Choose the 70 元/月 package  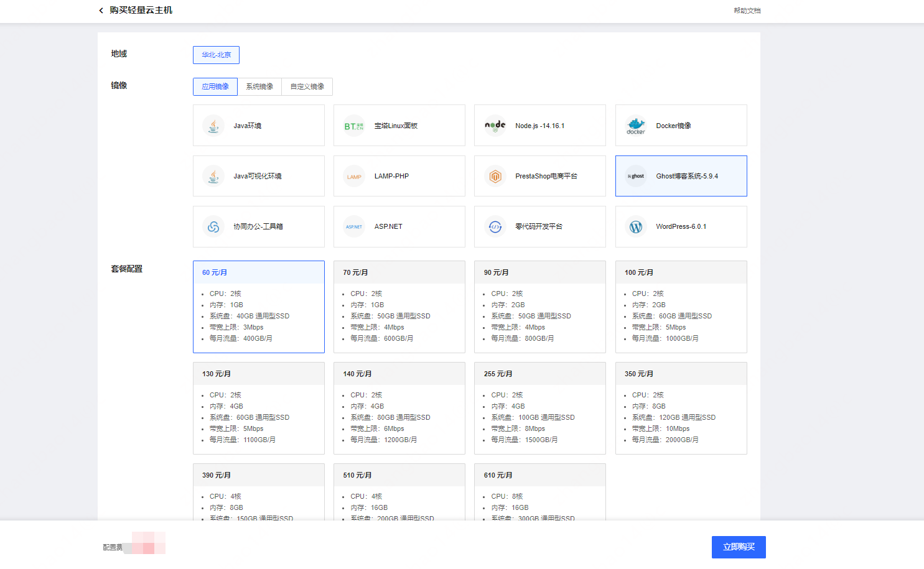pos(399,307)
